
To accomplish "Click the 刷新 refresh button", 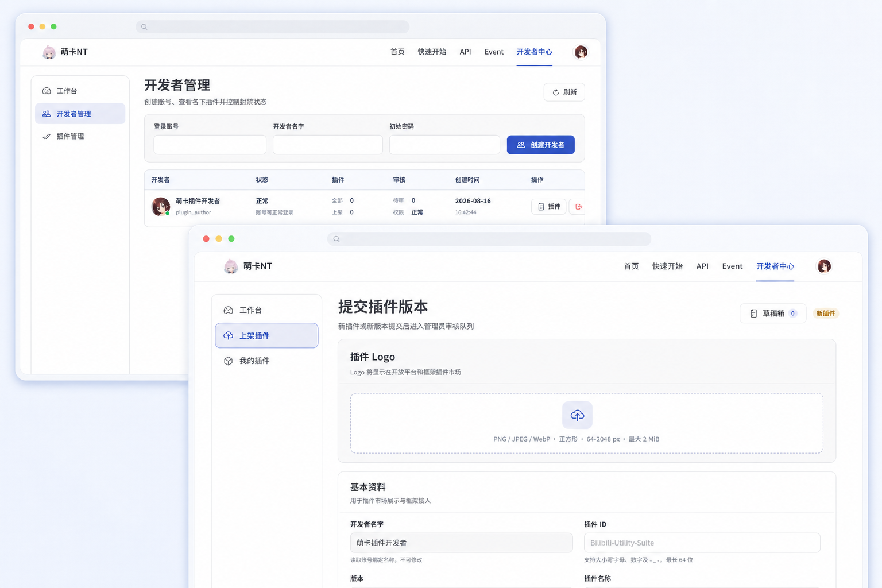I will click(x=564, y=92).
